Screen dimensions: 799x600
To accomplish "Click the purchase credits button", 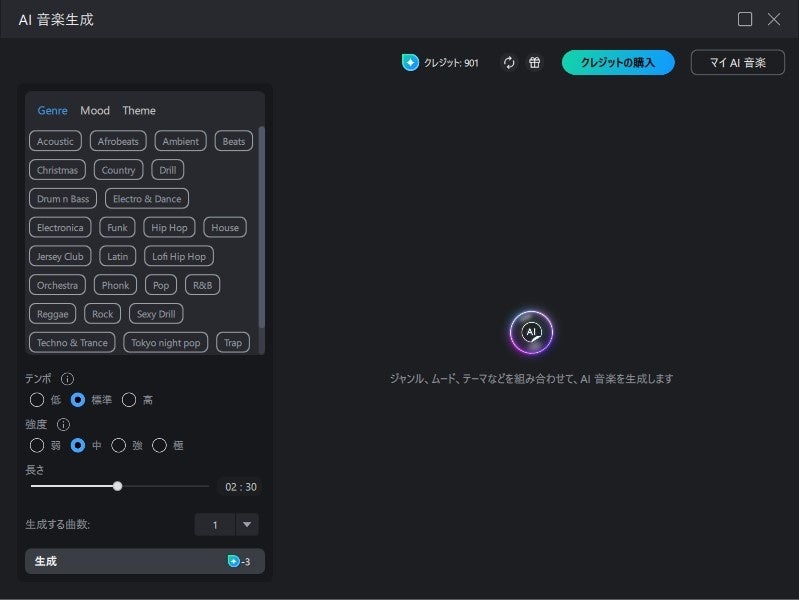I will 618,63.
